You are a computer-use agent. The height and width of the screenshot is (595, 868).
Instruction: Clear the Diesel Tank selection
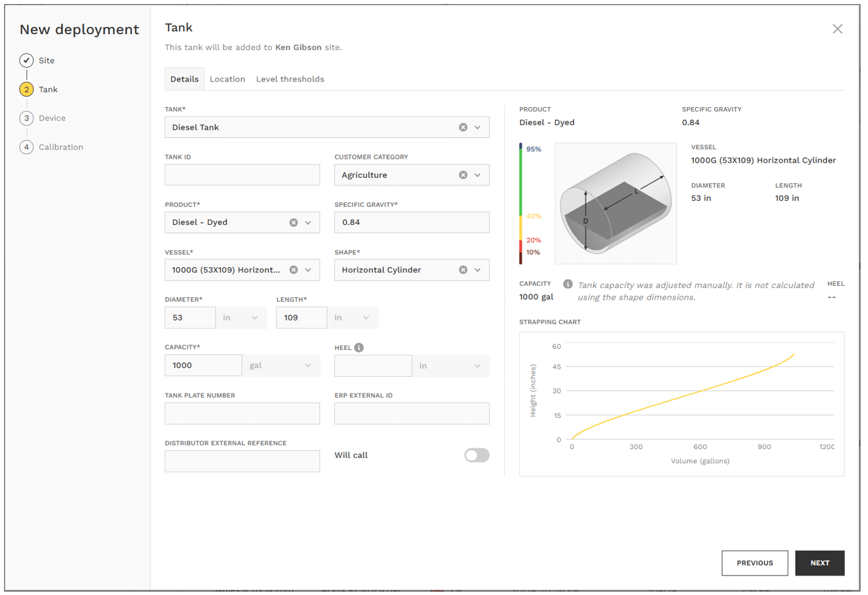click(463, 127)
